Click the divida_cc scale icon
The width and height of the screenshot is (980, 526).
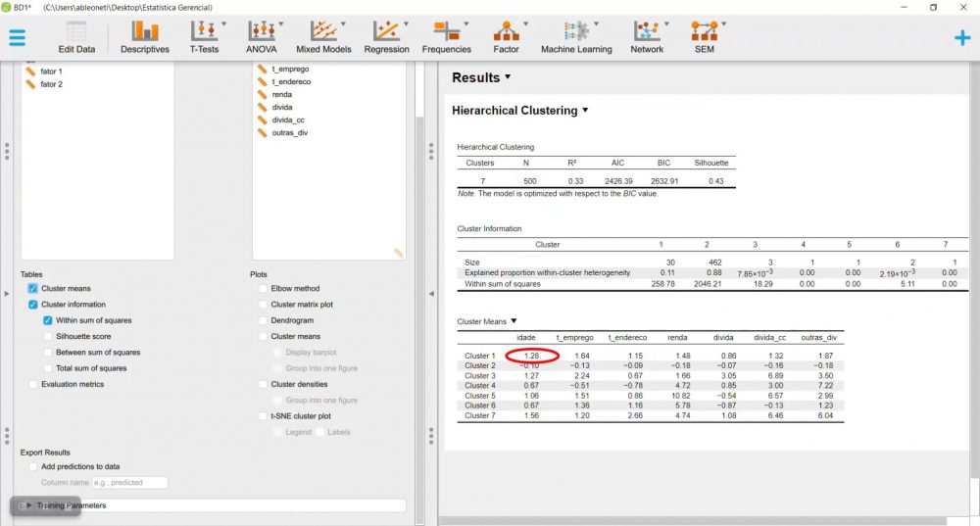[x=262, y=120]
